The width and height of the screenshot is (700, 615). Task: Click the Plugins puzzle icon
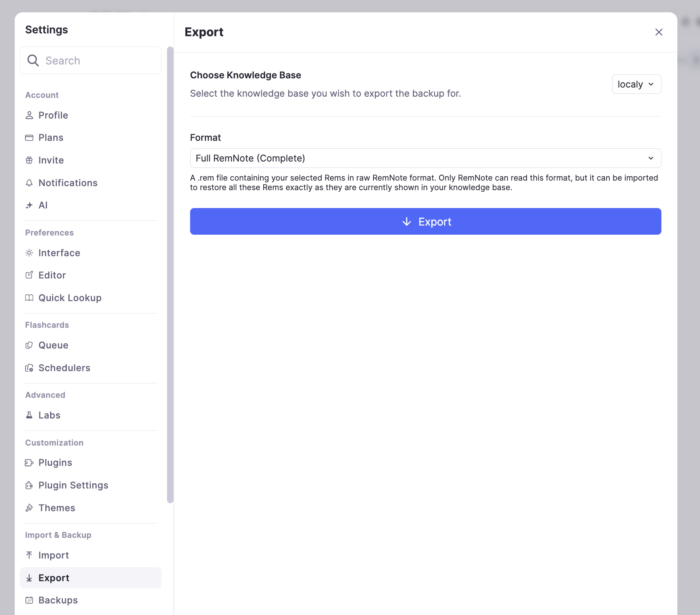click(x=29, y=463)
